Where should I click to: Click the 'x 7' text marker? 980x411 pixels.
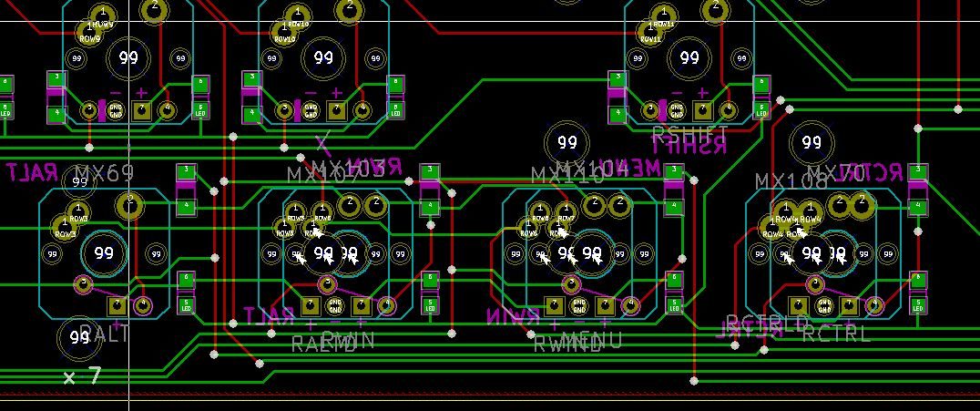pos(83,376)
